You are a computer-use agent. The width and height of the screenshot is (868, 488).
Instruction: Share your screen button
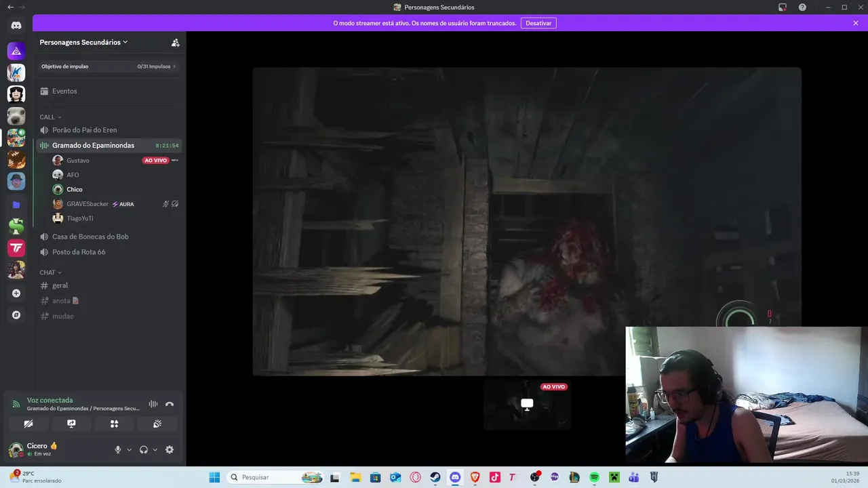71,424
